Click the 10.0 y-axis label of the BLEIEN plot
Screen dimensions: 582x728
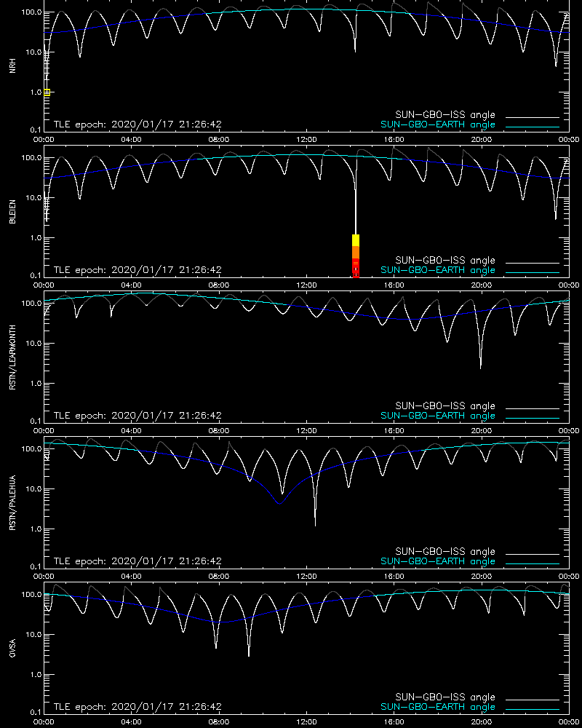(34, 197)
